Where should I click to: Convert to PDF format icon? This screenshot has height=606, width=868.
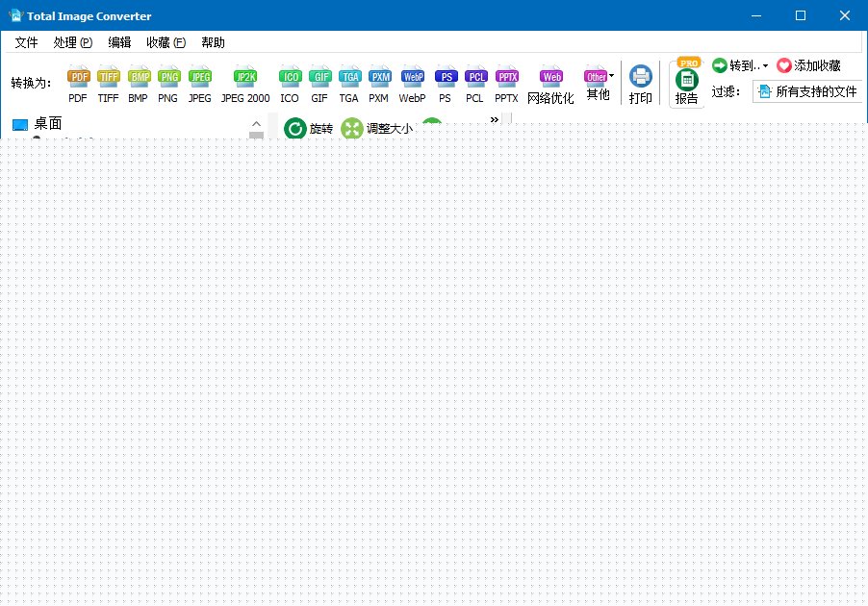tap(78, 84)
